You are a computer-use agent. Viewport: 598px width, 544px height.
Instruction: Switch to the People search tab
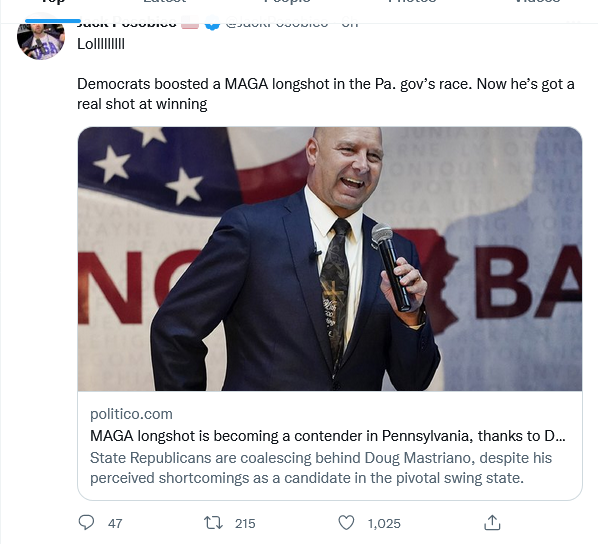[x=287, y=2]
